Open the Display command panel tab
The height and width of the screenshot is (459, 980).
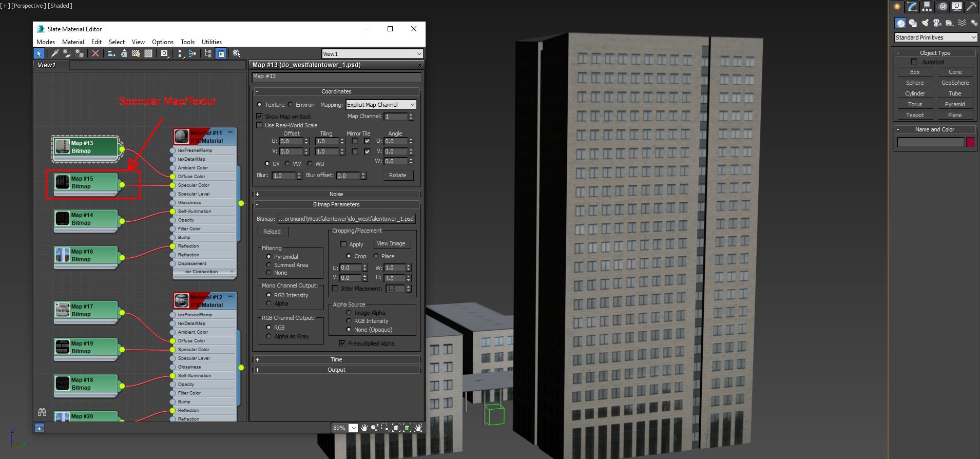[957, 7]
